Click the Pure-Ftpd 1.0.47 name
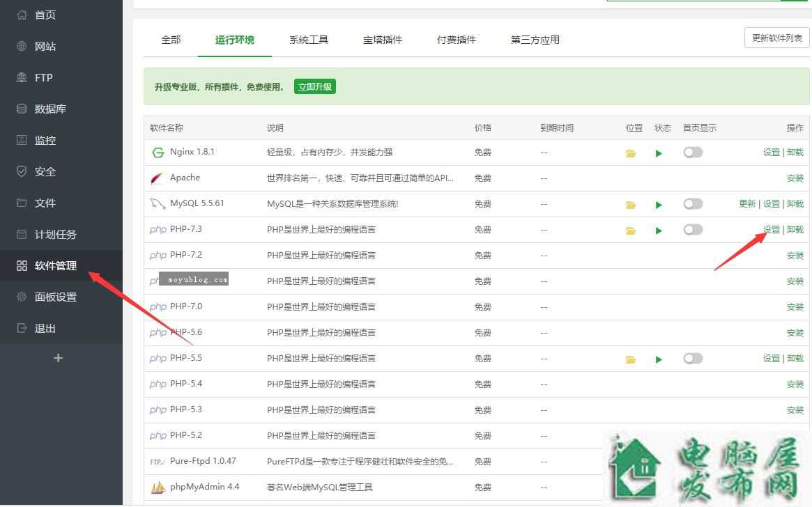Viewport: 812px width, 507px height. [x=203, y=461]
